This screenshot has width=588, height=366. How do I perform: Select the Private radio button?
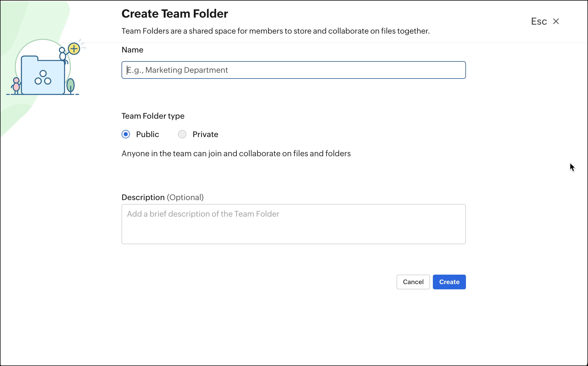coord(182,134)
